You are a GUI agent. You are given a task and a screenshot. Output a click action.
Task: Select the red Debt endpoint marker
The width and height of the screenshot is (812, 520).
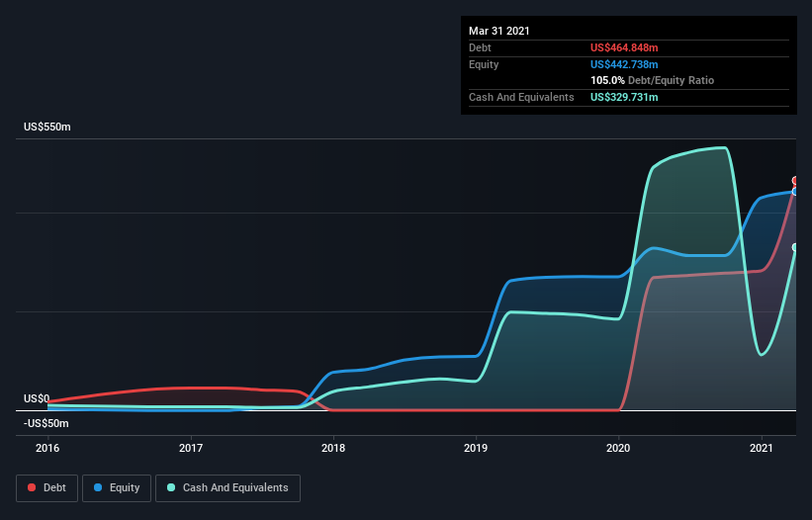(795, 181)
